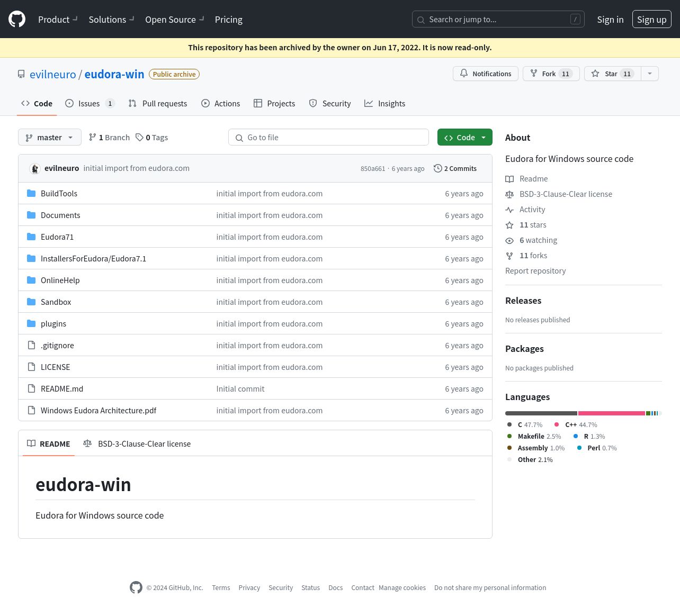Click the InstallersForEudora folder icon
Viewport: 680px width, 616px height.
point(31,259)
